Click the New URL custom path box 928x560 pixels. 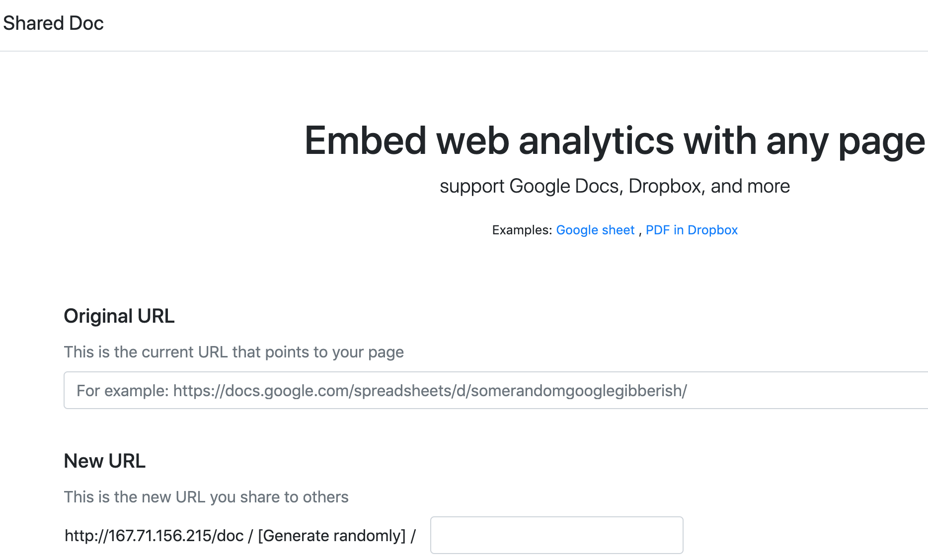tap(556, 535)
